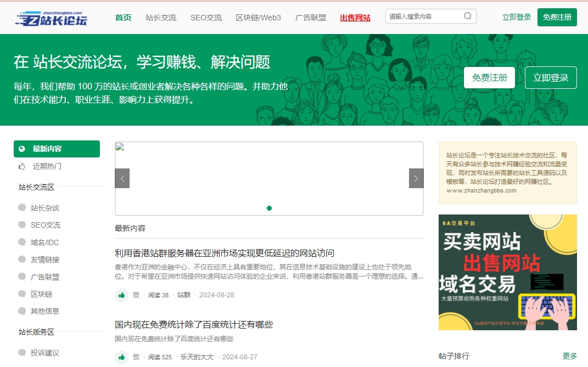Select the green carousel indicator dot

[x=269, y=208]
